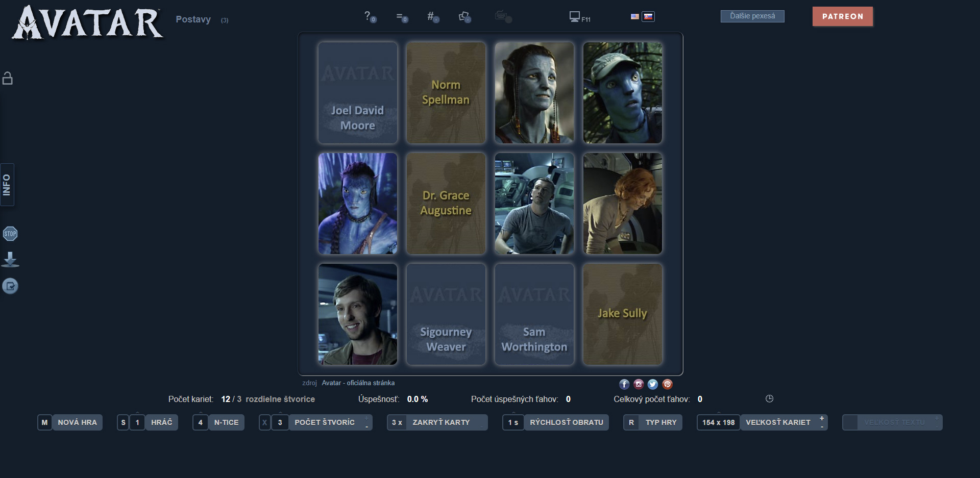
Task: Click the AVATAR logo
Action: 88,23
